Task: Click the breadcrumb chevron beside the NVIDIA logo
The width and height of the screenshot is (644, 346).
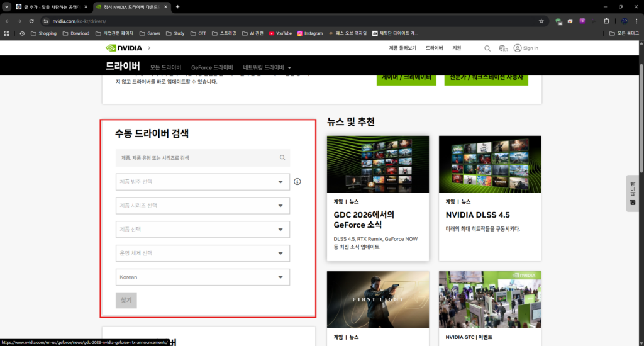Action: tap(149, 48)
